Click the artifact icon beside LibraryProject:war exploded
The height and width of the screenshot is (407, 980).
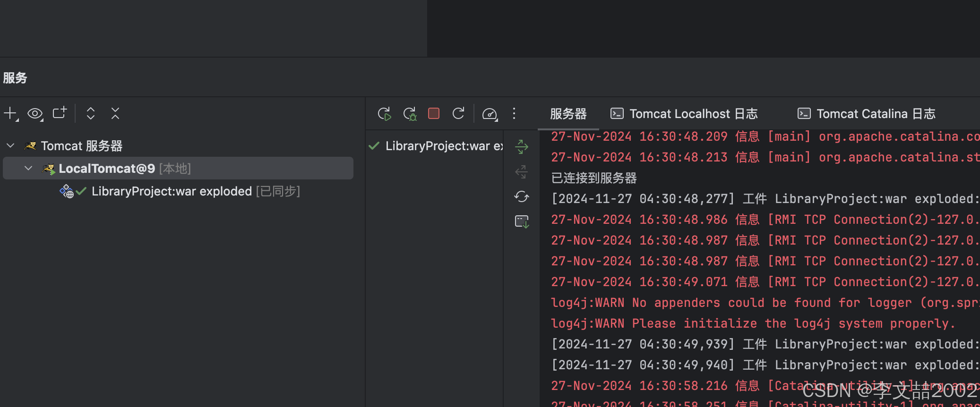(67, 191)
